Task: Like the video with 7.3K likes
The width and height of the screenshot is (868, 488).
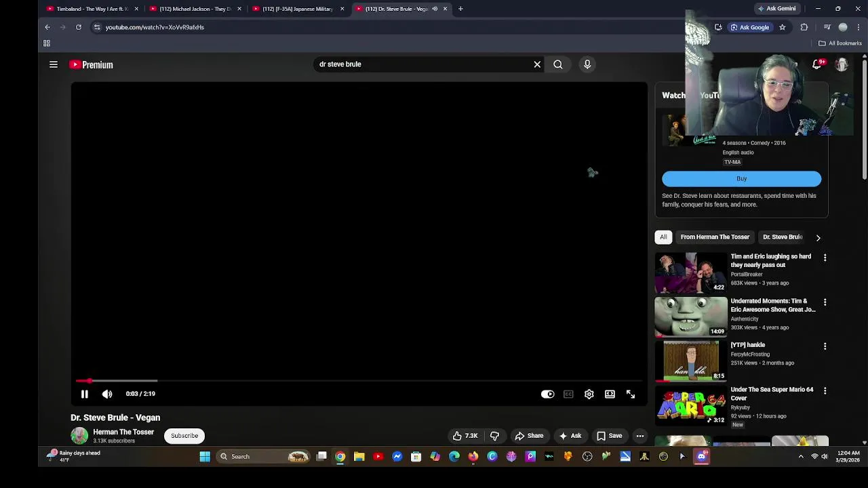Action: 465,436
